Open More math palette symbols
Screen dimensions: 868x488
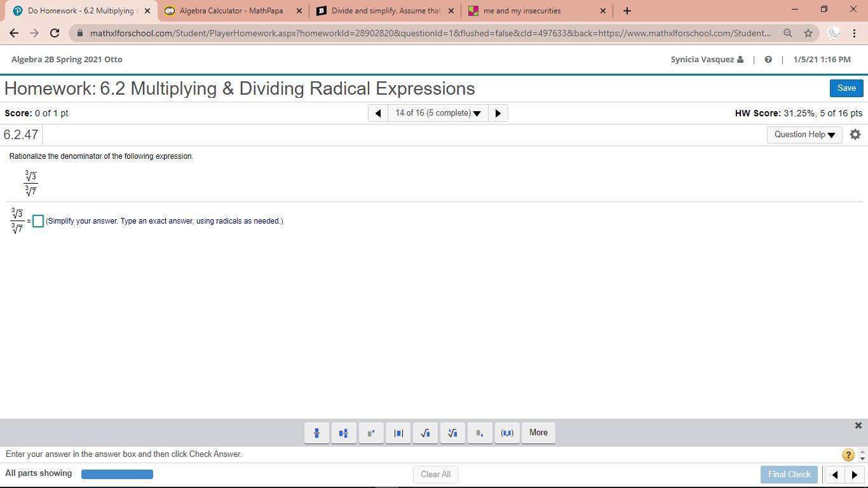[538, 433]
